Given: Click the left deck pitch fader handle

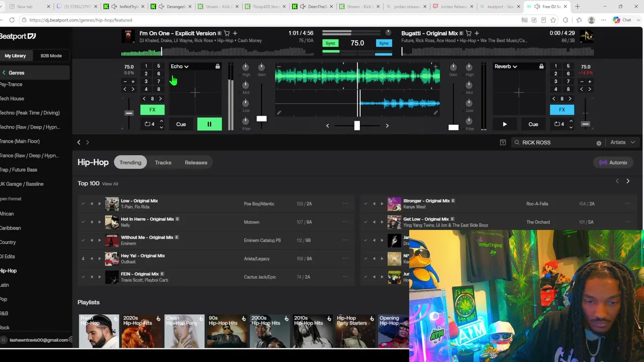Looking at the screenshot, I should (x=129, y=113).
